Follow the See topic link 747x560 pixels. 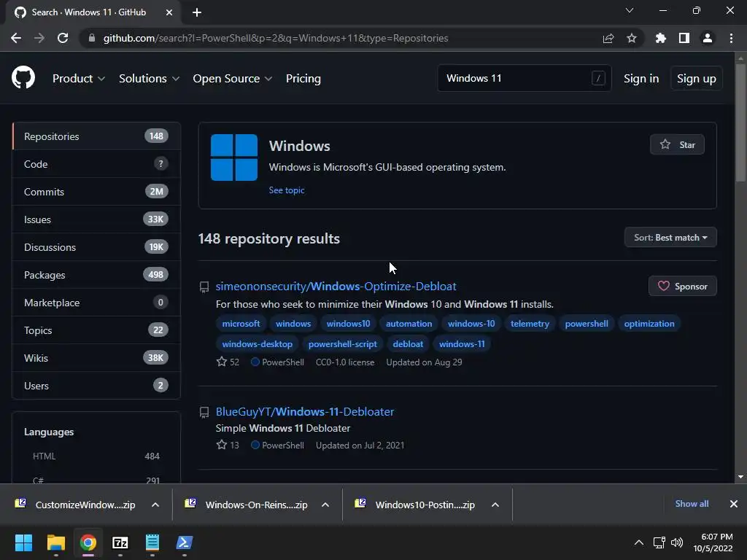[286, 190]
